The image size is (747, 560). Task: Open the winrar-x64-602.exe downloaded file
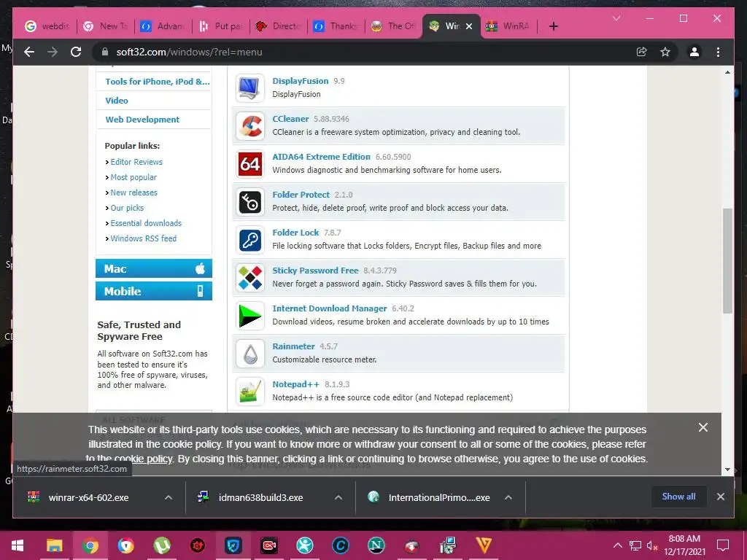(x=88, y=497)
